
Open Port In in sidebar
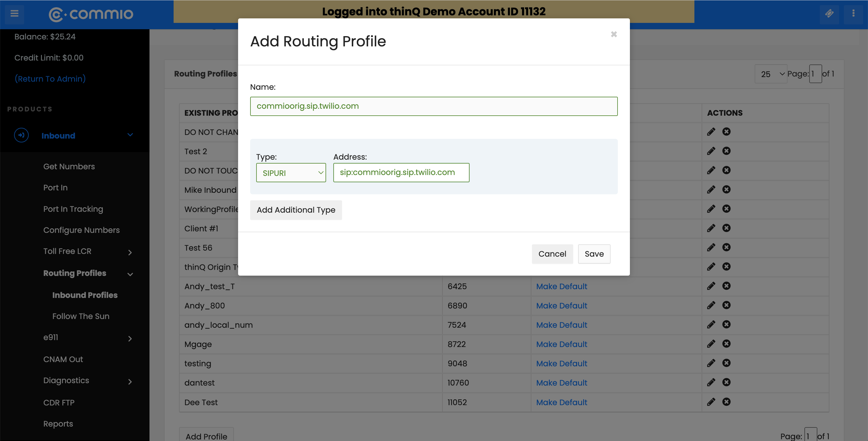[55, 188]
